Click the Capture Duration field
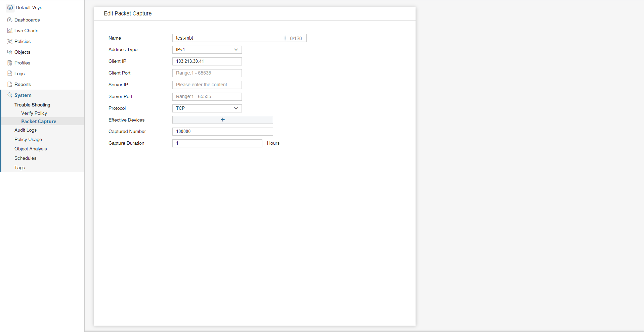Image resolution: width=644 pixels, height=332 pixels. pos(217,143)
